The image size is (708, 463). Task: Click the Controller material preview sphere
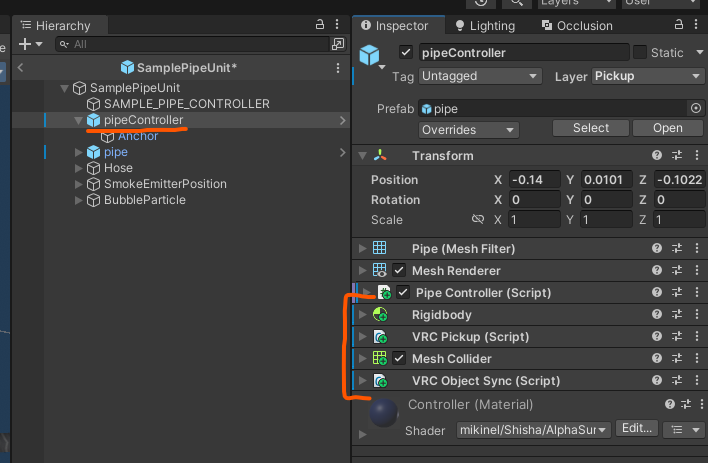pos(384,412)
